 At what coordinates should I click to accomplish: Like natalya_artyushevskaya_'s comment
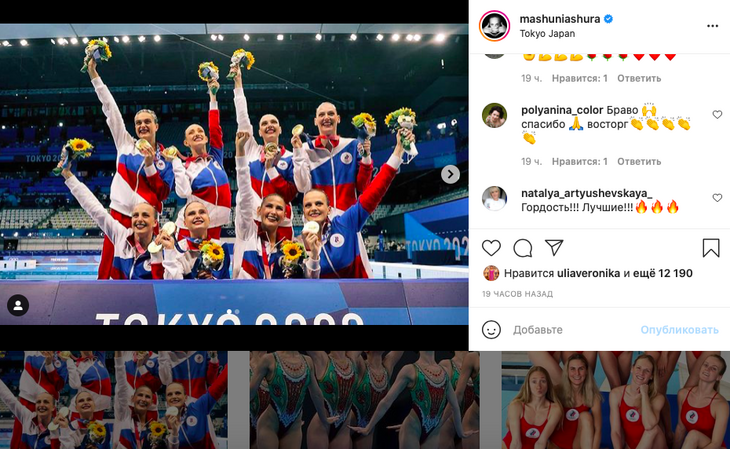[717, 198]
